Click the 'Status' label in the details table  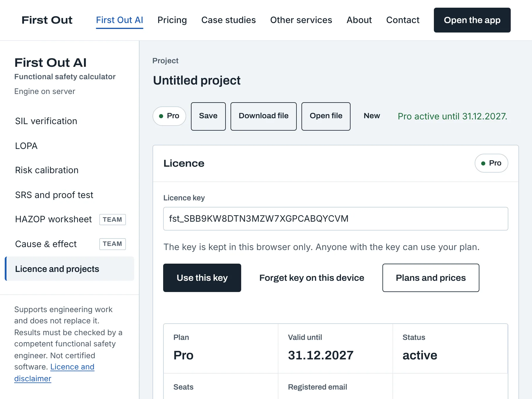tap(414, 337)
